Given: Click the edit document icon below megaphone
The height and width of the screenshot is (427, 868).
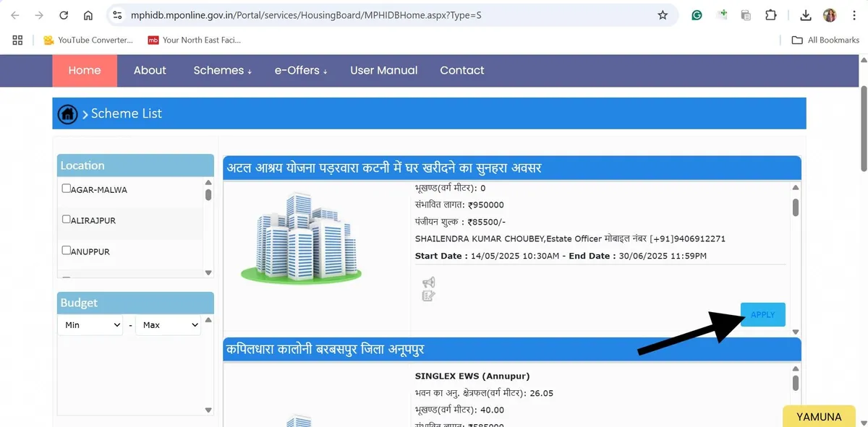Looking at the screenshot, I should [x=428, y=295].
